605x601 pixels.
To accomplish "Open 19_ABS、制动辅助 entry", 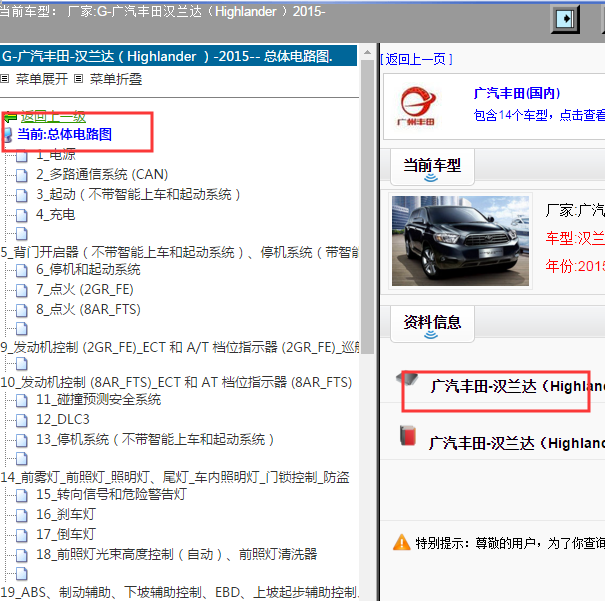I will point(179,593).
